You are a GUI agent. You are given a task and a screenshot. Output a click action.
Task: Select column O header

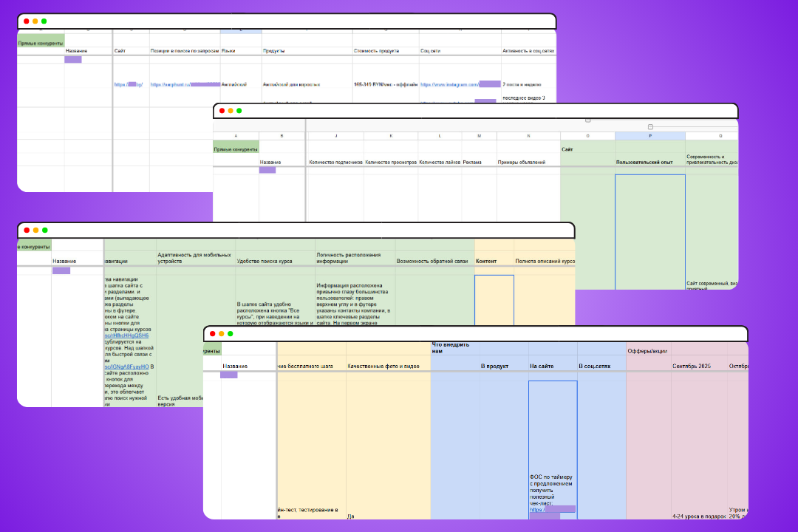[587, 136]
